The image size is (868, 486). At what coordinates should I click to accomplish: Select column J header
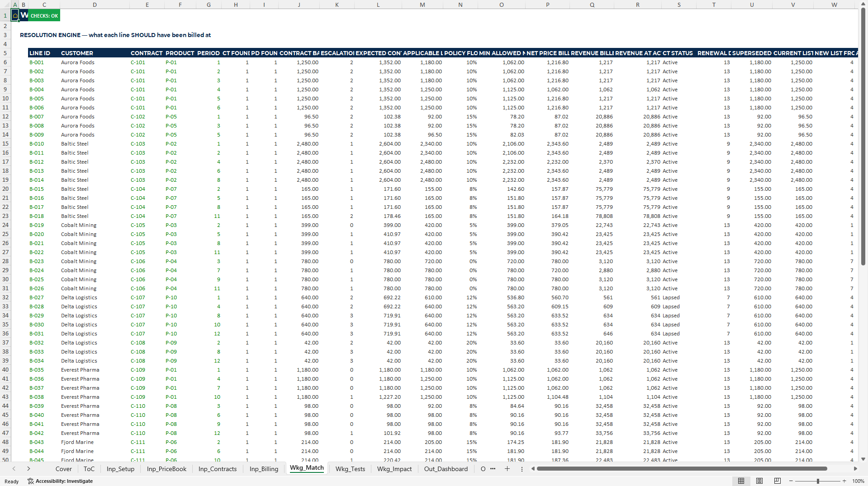[299, 5]
